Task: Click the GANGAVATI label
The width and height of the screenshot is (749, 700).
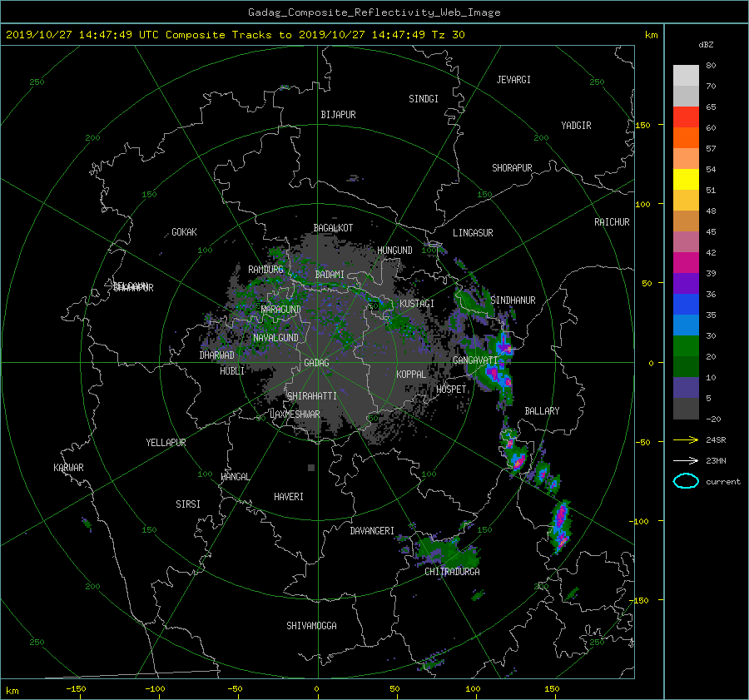Action: [x=475, y=360]
